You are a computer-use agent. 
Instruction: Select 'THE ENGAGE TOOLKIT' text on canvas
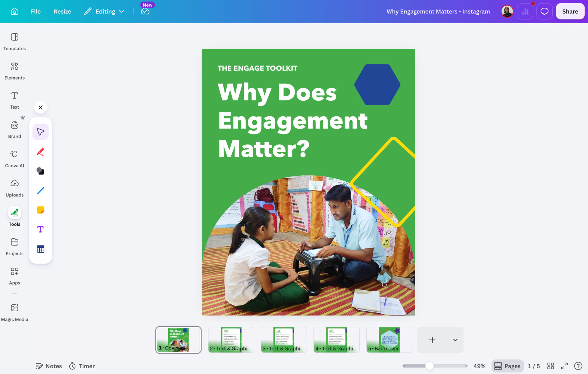pos(257,68)
